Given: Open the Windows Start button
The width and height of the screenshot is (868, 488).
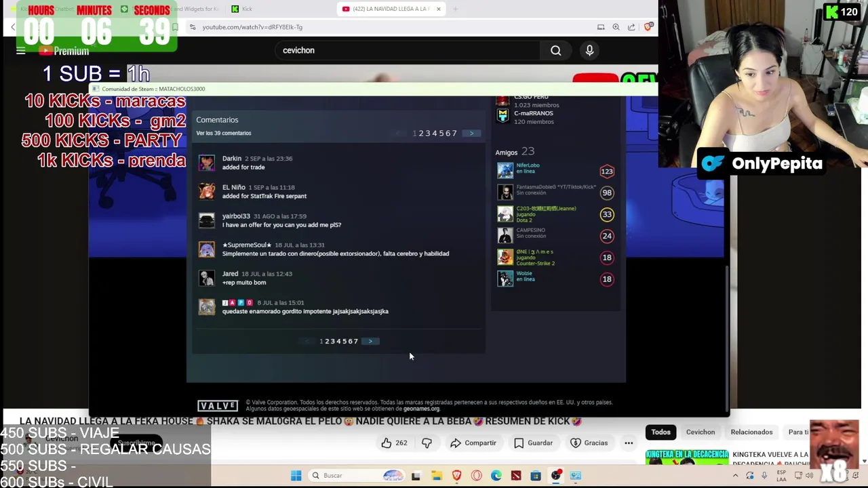Looking at the screenshot, I should (296, 475).
